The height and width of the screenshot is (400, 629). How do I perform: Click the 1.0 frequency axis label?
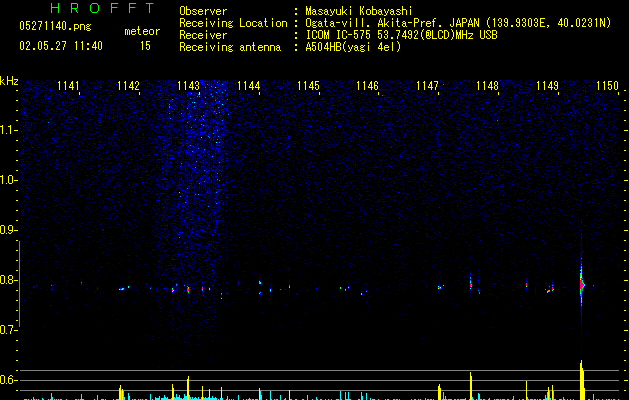pyautogui.click(x=8, y=180)
